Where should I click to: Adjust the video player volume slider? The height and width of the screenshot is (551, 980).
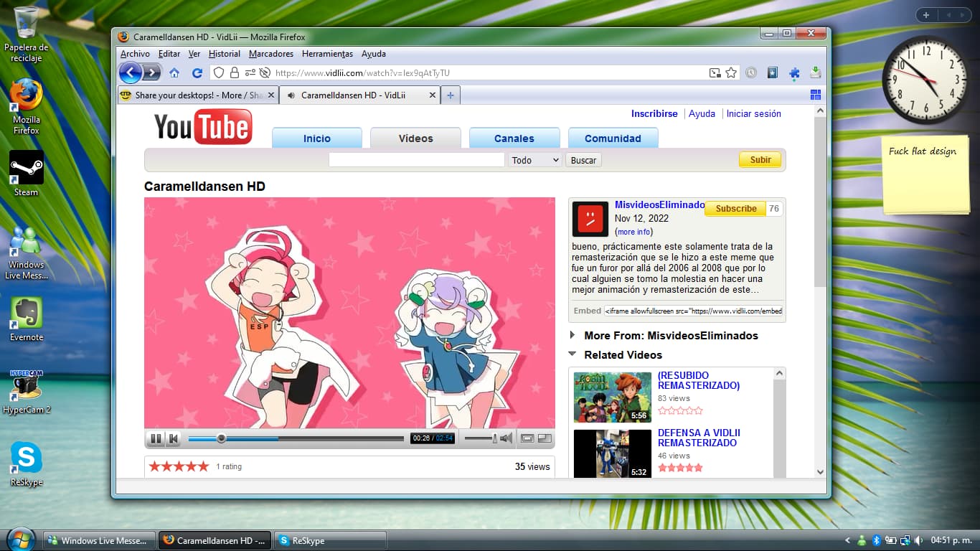[481, 438]
